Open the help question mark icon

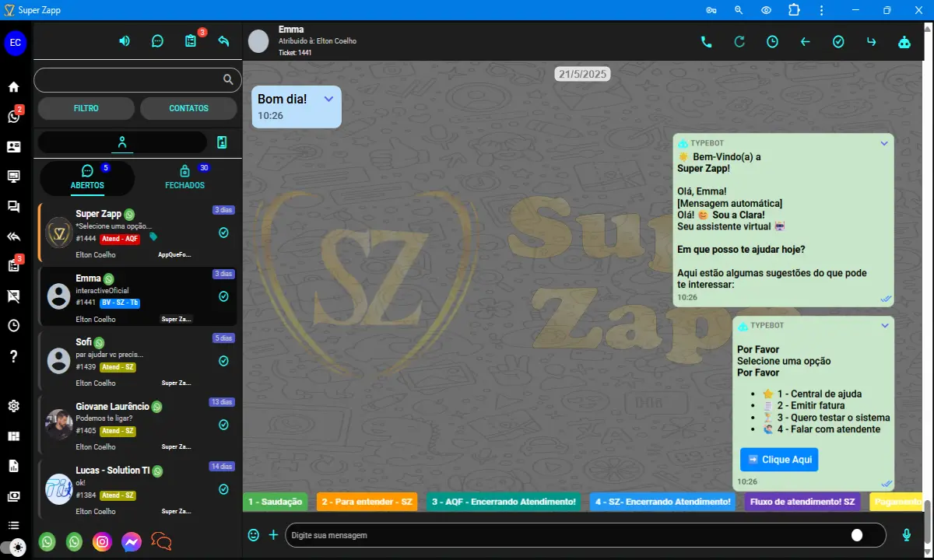[13, 356]
